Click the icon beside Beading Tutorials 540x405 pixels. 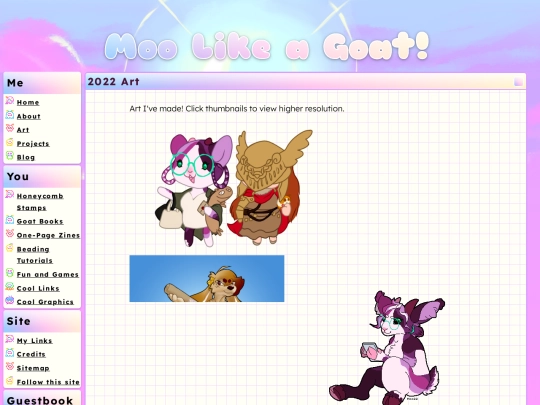pyautogui.click(x=10, y=247)
